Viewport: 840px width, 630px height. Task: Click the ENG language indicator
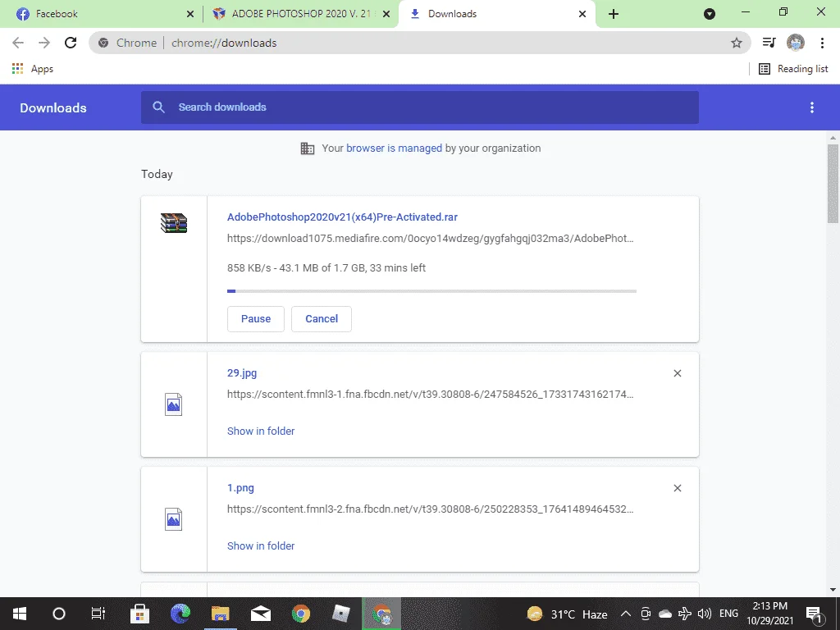coord(728,614)
